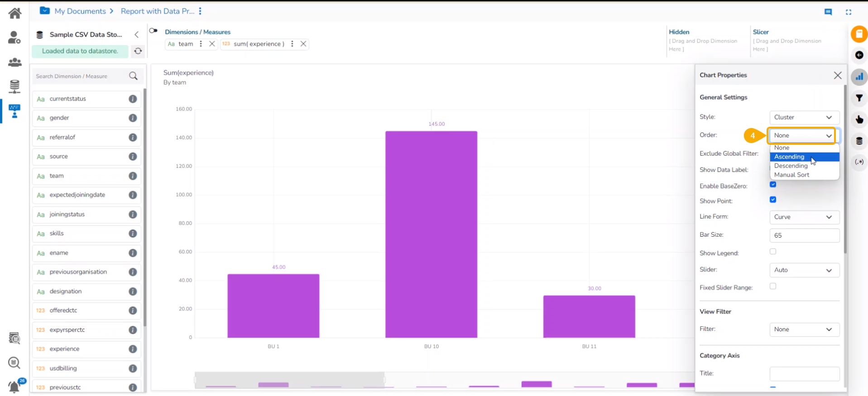Enable the Show Legend checkbox
This screenshot has height=396, width=868.
(773, 252)
